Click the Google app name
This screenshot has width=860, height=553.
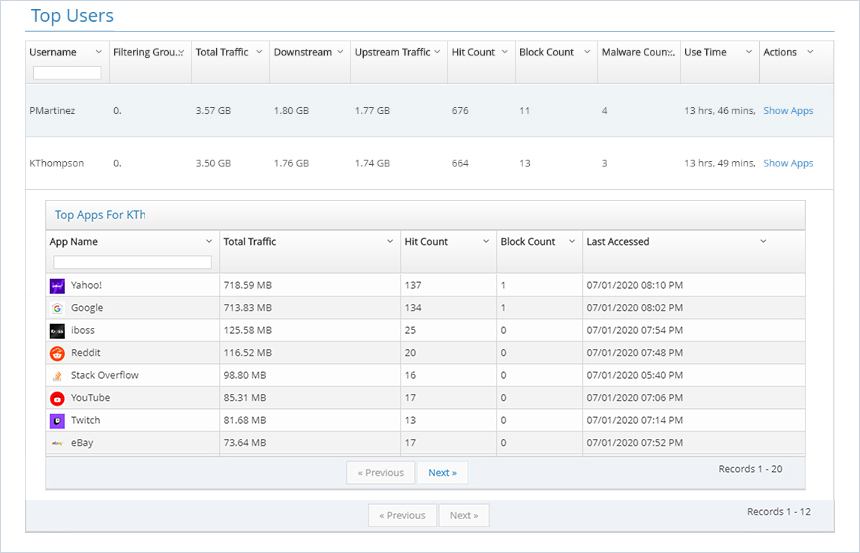[87, 308]
